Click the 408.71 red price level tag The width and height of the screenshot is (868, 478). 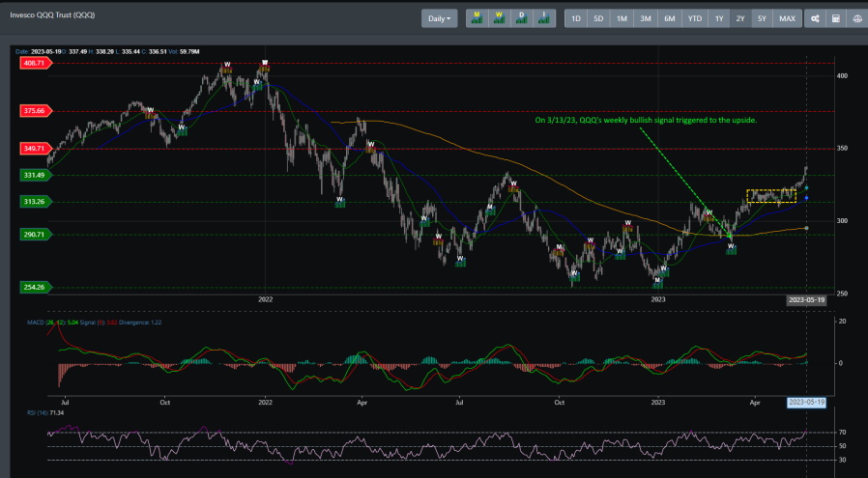tap(37, 63)
